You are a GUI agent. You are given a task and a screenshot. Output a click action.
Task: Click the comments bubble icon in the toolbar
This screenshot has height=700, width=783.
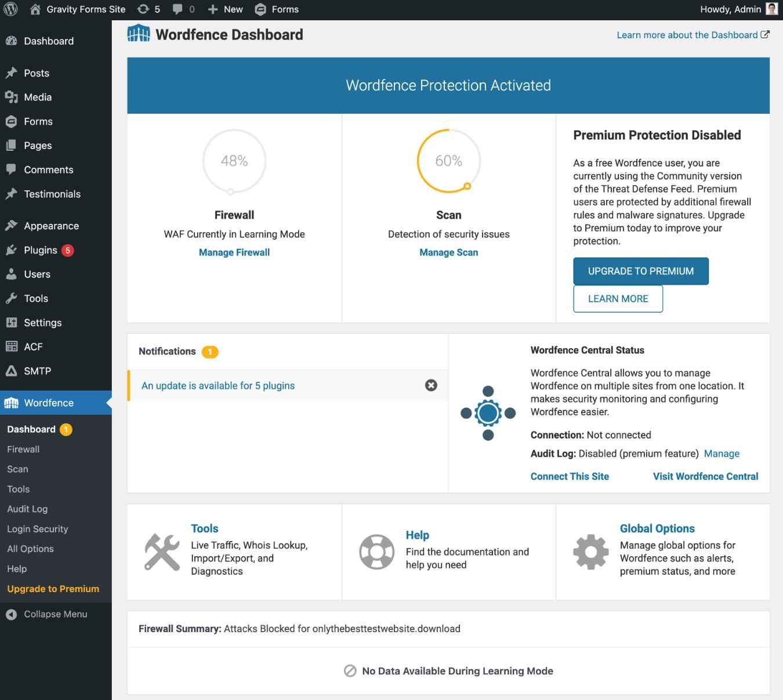pyautogui.click(x=177, y=9)
